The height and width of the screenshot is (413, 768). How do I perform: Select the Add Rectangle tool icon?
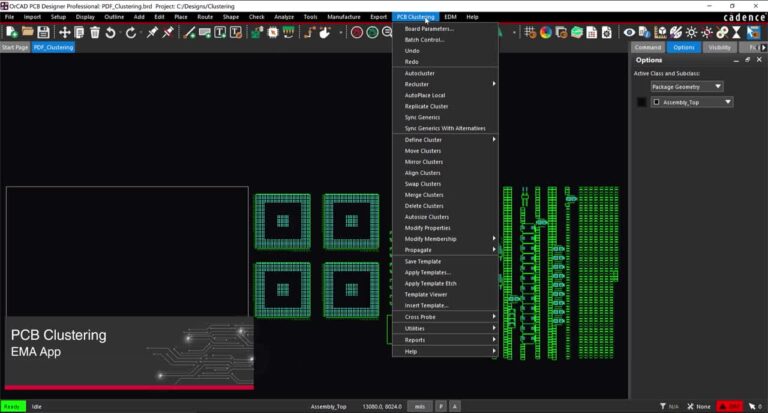tap(204, 32)
